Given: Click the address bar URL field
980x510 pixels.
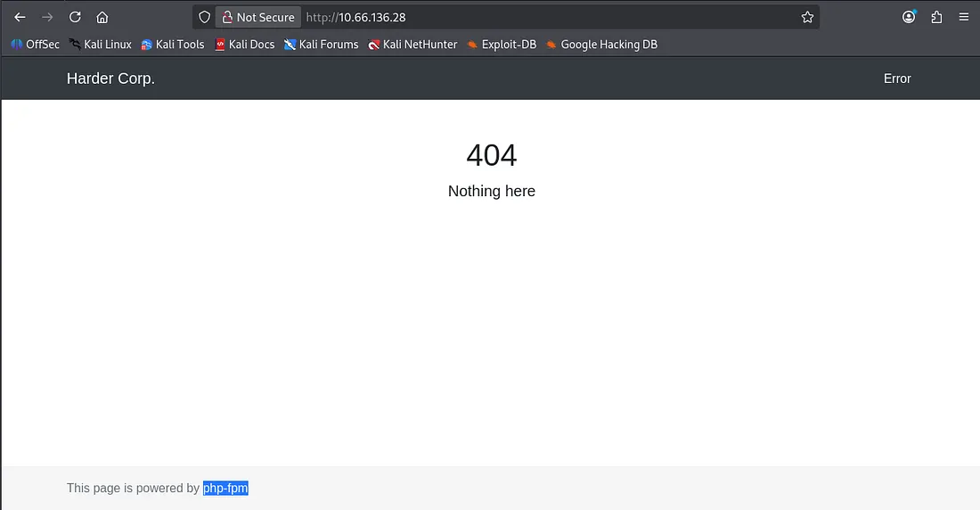Looking at the screenshot, I should (535, 17).
